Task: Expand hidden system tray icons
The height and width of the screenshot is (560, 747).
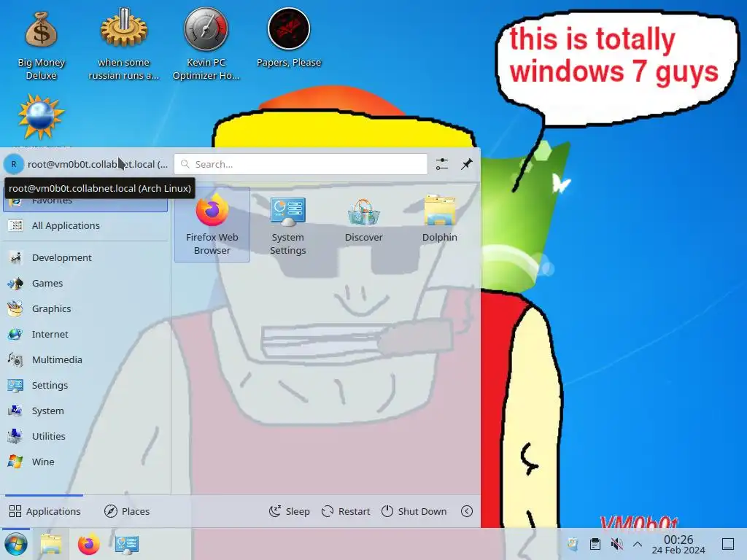Action: click(x=638, y=544)
